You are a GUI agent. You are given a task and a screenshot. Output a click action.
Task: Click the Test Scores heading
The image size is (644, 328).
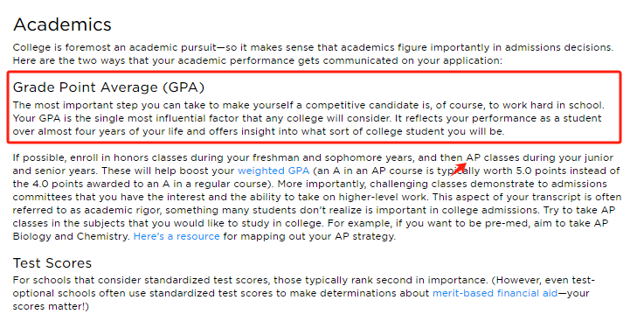point(52,262)
